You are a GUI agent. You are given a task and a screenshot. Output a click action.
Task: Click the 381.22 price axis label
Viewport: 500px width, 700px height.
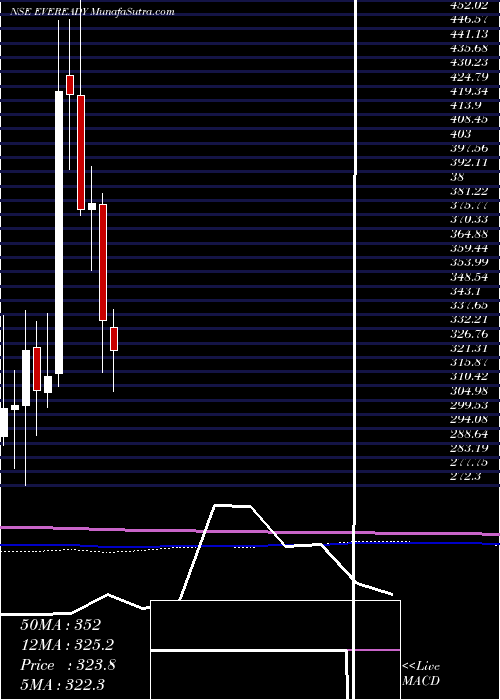[471, 191]
